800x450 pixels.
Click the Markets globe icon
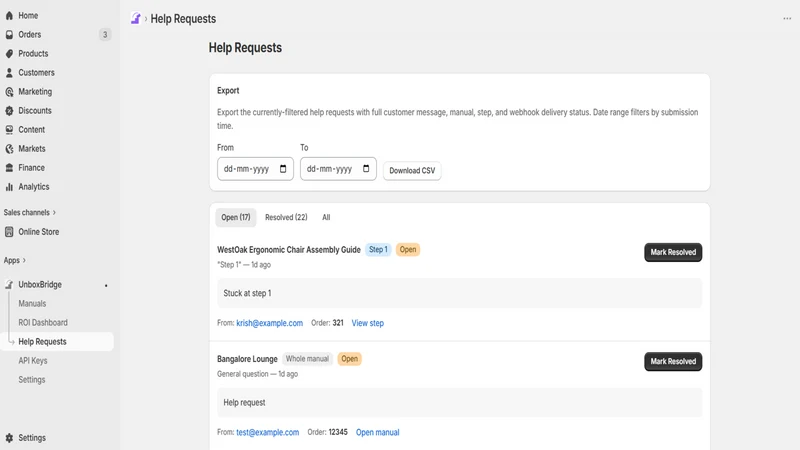9,149
